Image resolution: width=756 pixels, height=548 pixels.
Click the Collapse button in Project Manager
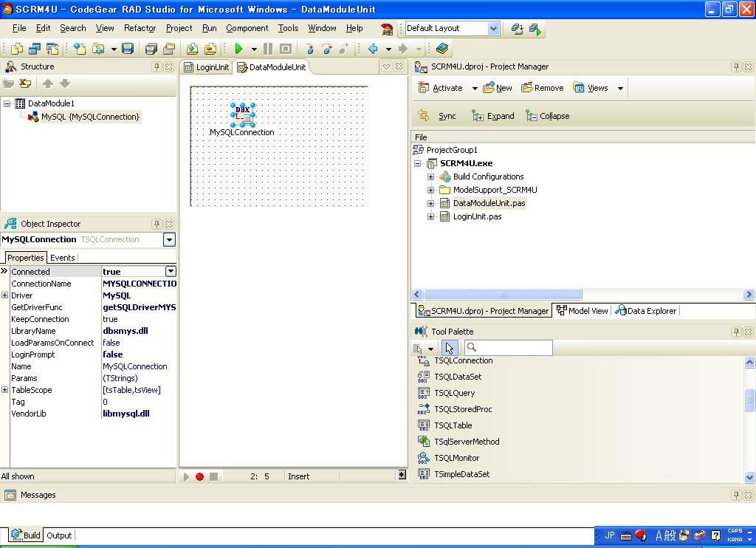(547, 116)
